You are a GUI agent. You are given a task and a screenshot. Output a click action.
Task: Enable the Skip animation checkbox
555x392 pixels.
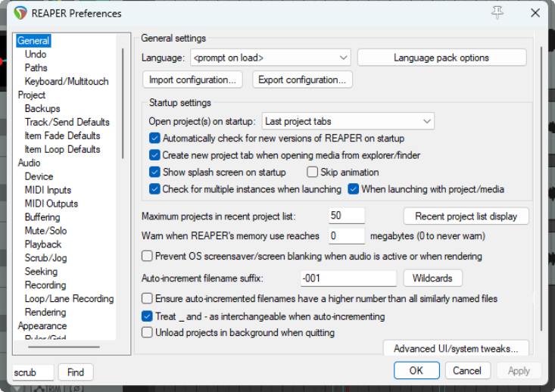(312, 172)
